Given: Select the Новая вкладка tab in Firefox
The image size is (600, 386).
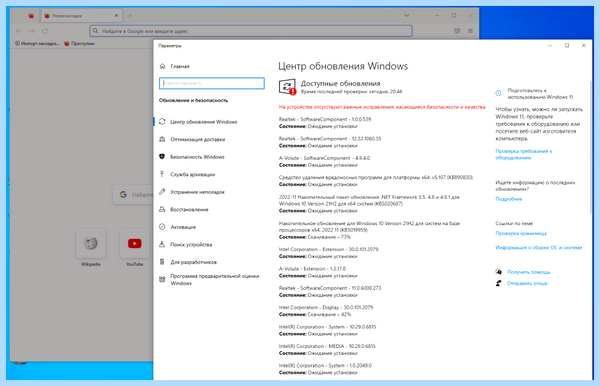Looking at the screenshot, I should (x=81, y=16).
